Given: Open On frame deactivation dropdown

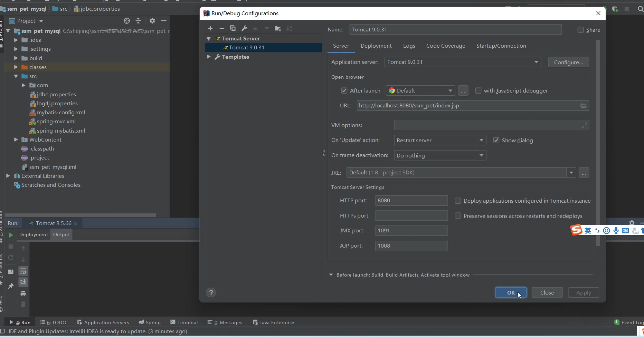Looking at the screenshot, I should (x=440, y=156).
